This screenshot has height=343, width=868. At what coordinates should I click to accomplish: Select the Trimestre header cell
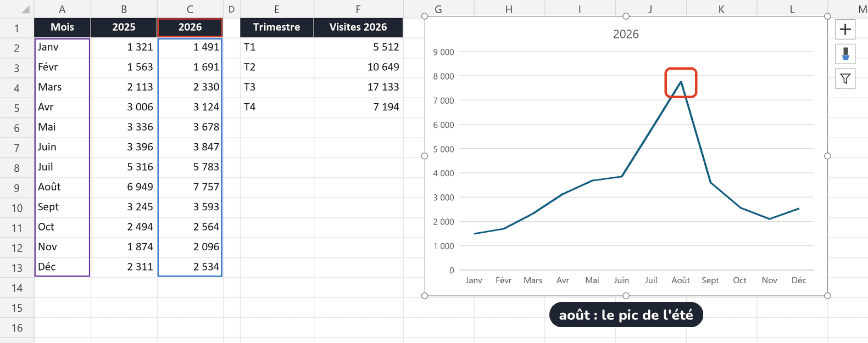click(277, 27)
